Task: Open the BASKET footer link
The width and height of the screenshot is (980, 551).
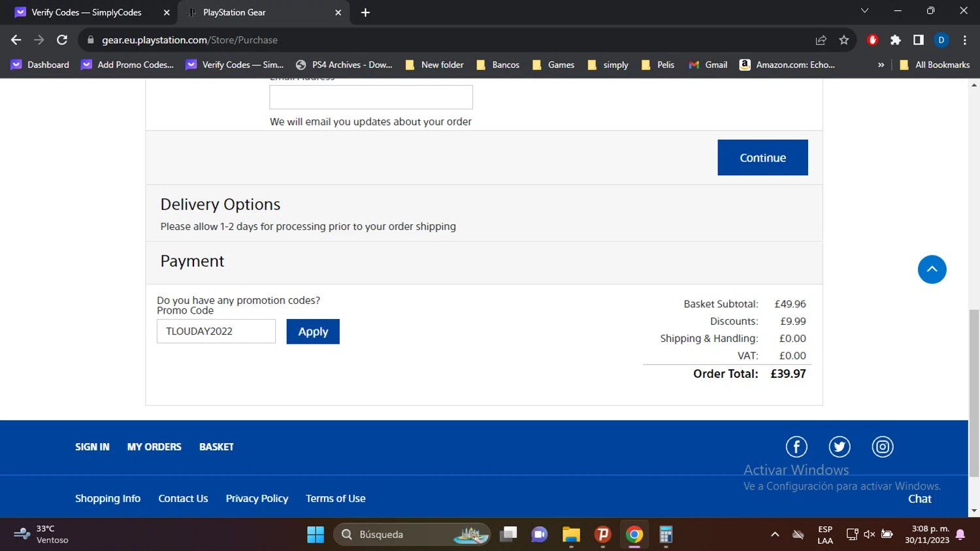Action: tap(216, 447)
